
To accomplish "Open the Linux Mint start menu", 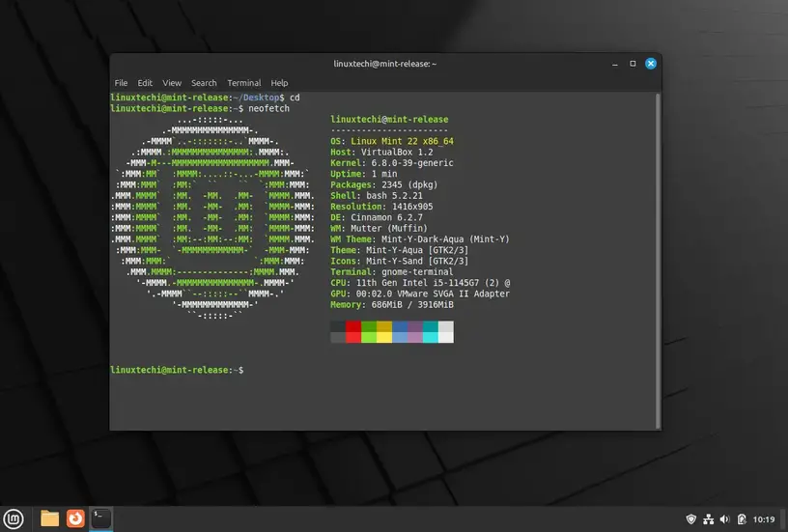I will [14, 518].
